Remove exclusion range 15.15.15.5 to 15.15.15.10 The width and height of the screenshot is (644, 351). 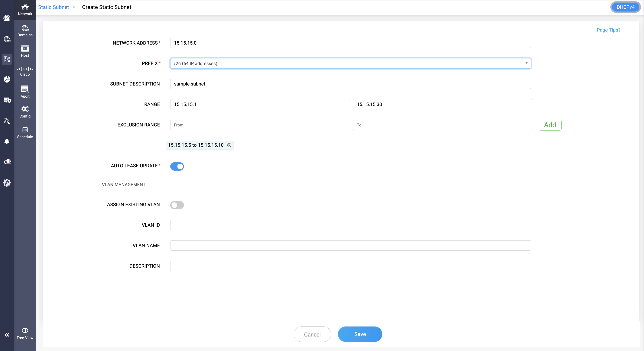pyautogui.click(x=229, y=145)
